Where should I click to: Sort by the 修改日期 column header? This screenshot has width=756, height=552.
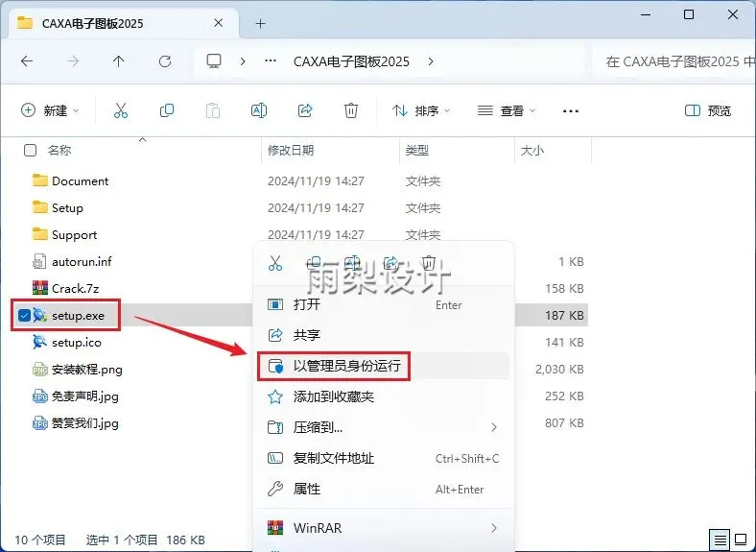pos(291,151)
